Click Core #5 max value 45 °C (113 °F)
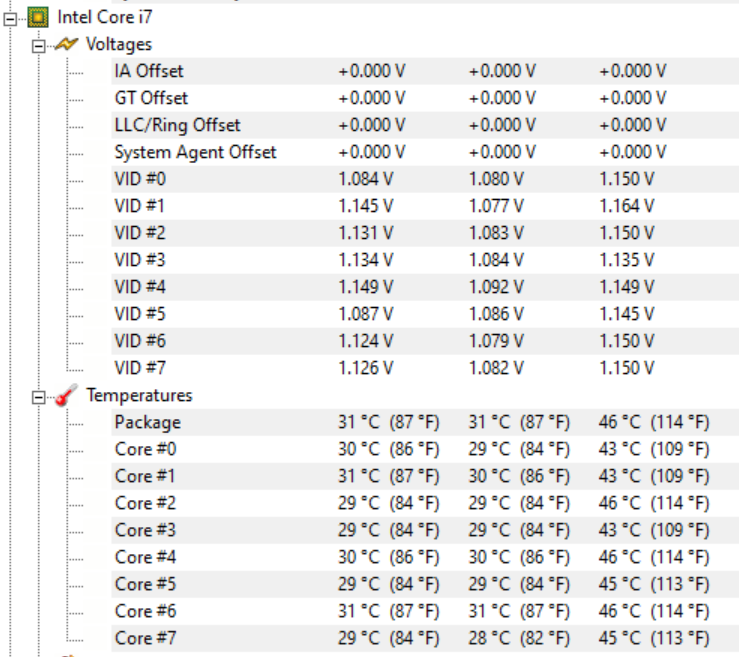This screenshot has height=657, width=739. pos(654,584)
